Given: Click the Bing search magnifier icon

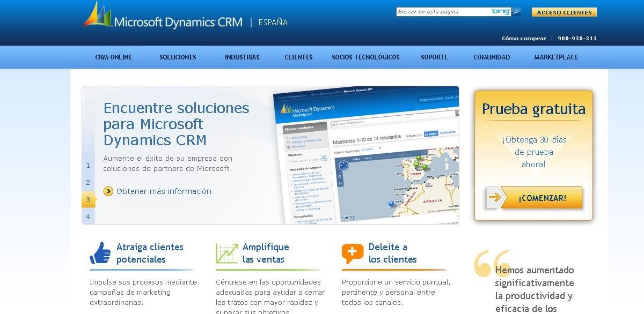Looking at the screenshot, I should [x=516, y=12].
